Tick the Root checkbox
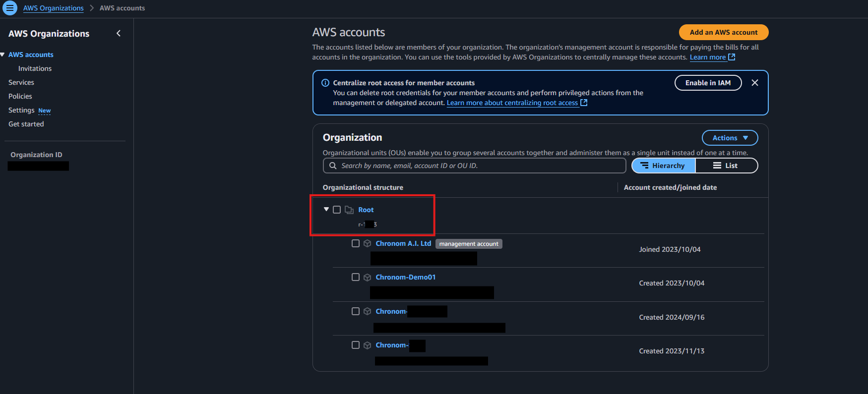This screenshot has width=868, height=394. click(337, 210)
